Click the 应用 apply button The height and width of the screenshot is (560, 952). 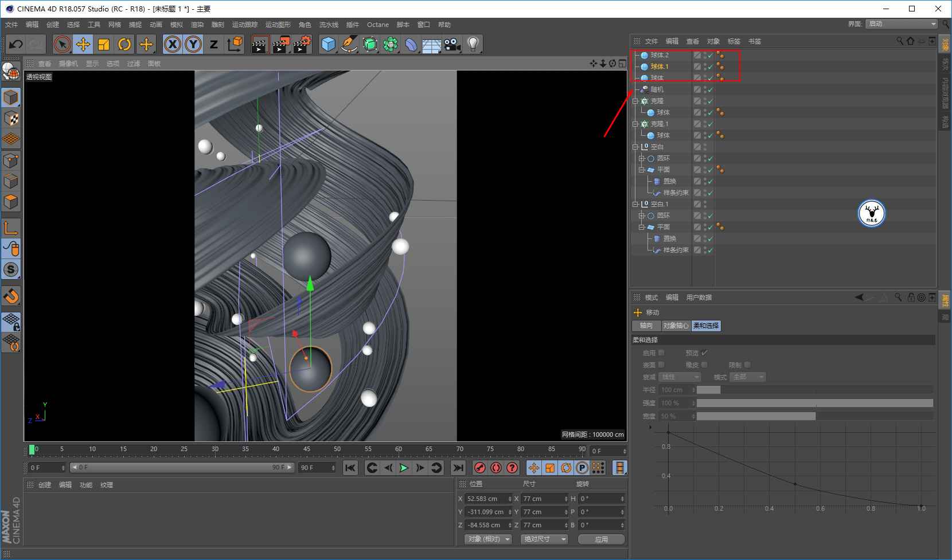point(601,539)
